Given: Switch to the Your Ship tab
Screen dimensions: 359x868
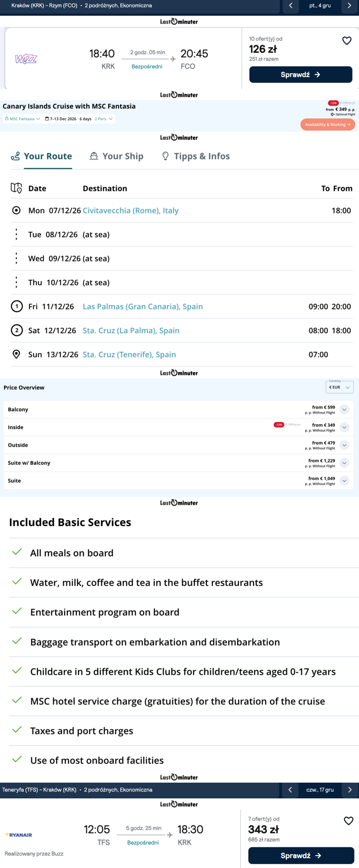Looking at the screenshot, I should point(117,156).
